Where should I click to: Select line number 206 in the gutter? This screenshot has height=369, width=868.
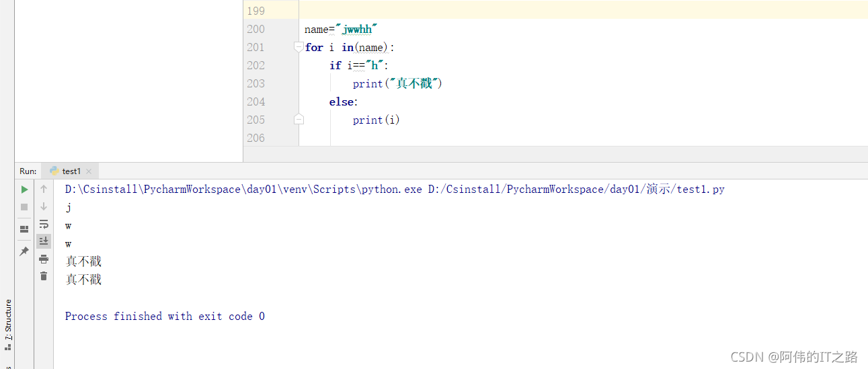[256, 138]
